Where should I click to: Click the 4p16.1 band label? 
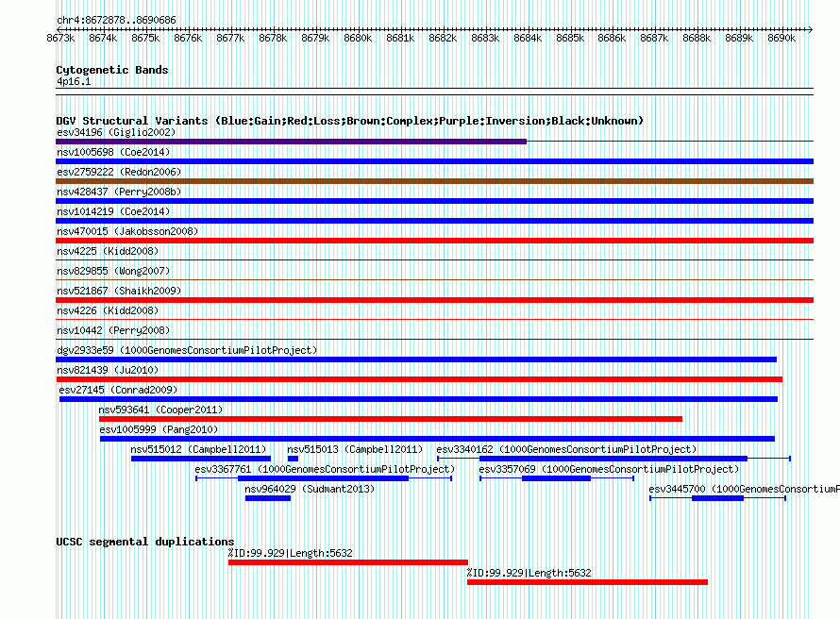[x=74, y=81]
